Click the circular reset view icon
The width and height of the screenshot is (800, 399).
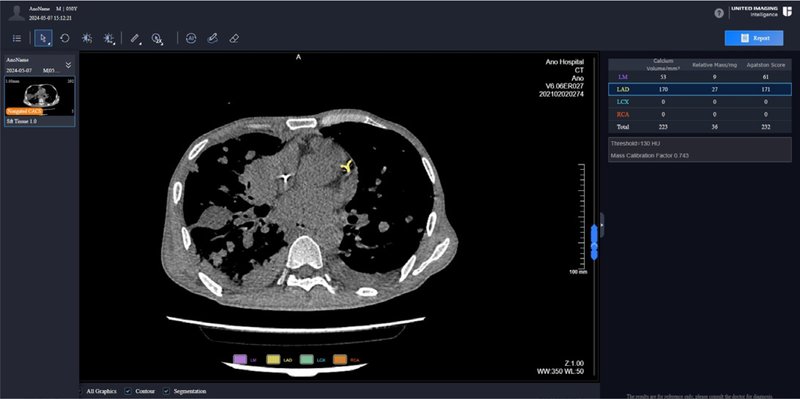coord(65,38)
